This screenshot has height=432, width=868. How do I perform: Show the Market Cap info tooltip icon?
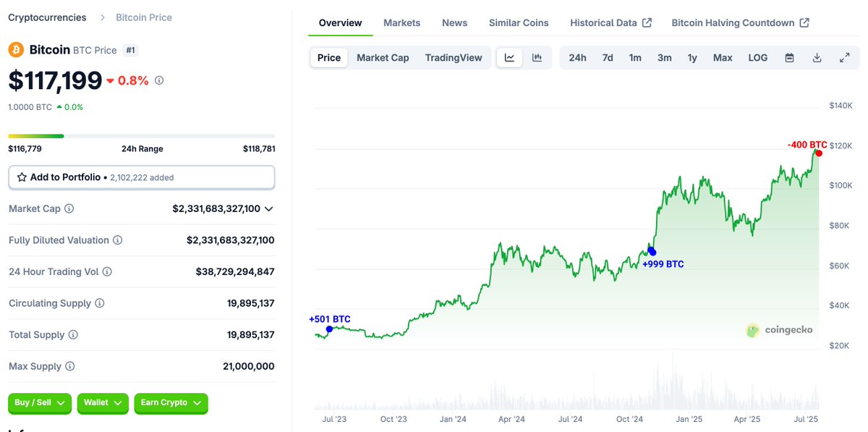pos(69,208)
